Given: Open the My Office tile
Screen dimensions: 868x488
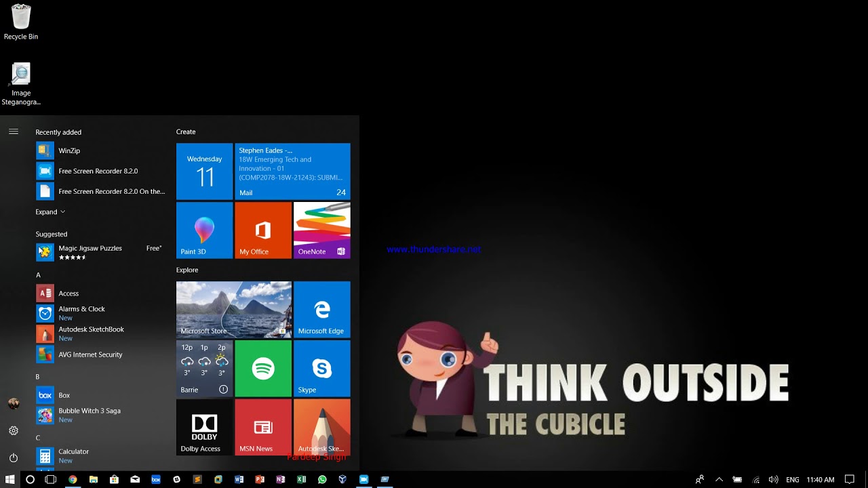Looking at the screenshot, I should pyautogui.click(x=263, y=230).
